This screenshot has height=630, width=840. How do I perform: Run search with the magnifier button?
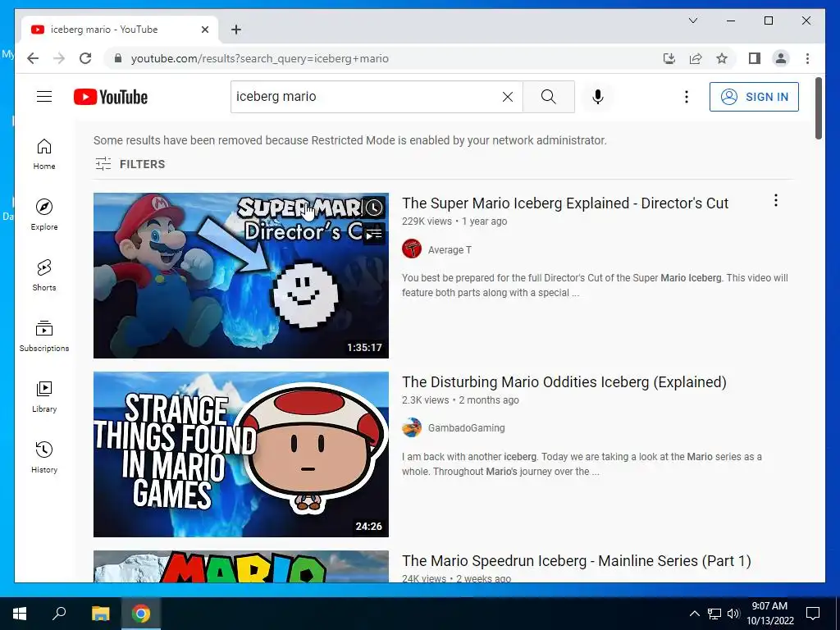pos(549,97)
